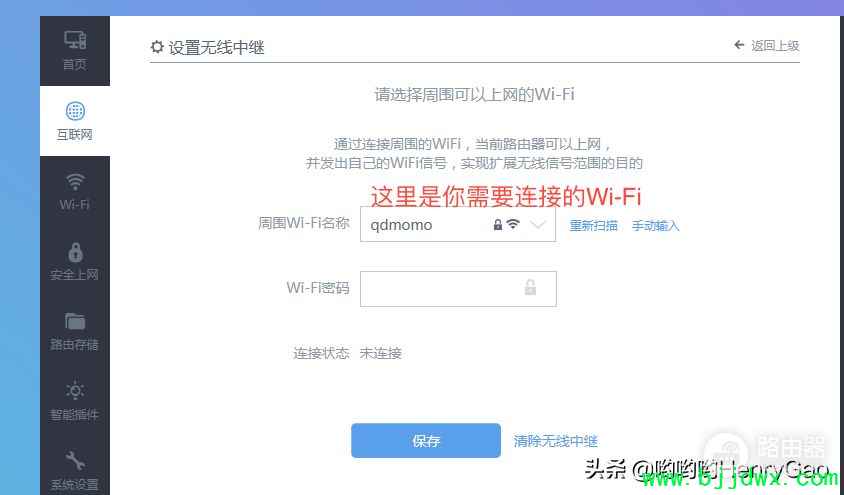The image size is (844, 495).
Task: Expand the nearby Wi-Fi name dropdown chevron
Action: click(538, 224)
